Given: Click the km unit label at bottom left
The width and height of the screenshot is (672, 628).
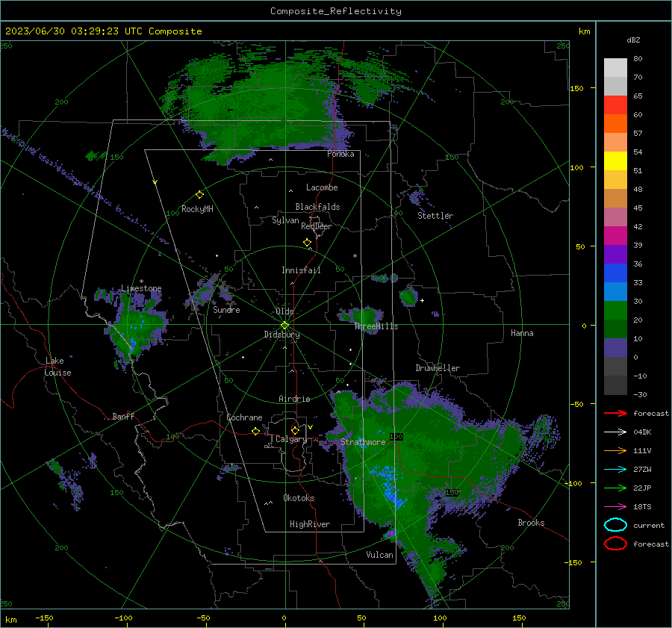Looking at the screenshot, I should [x=11, y=620].
